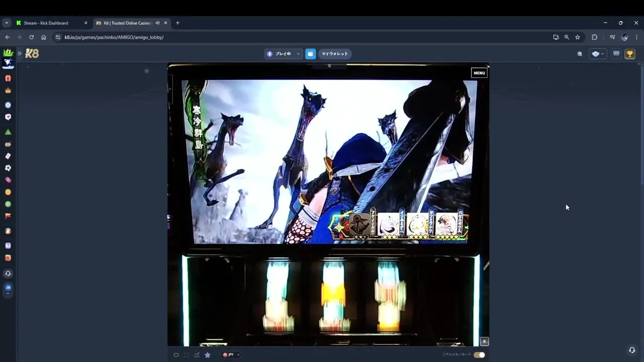Open the site search magnifier icon

click(x=580, y=54)
